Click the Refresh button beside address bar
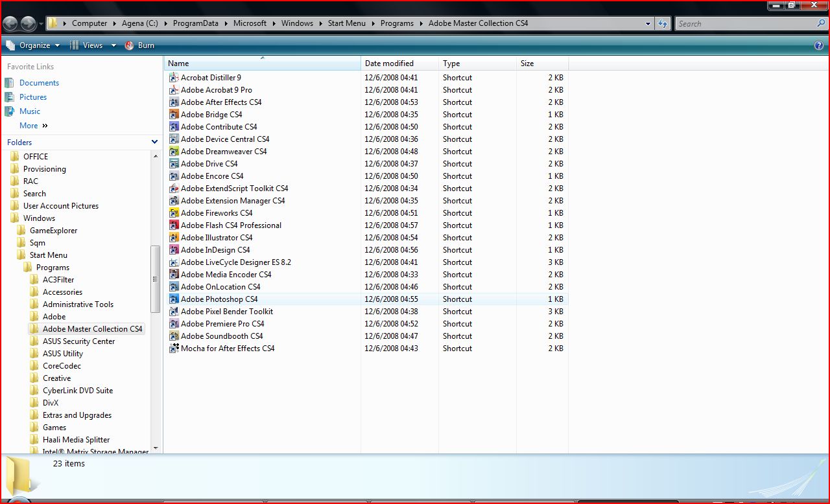Image resolution: width=830 pixels, height=504 pixels. [x=662, y=23]
